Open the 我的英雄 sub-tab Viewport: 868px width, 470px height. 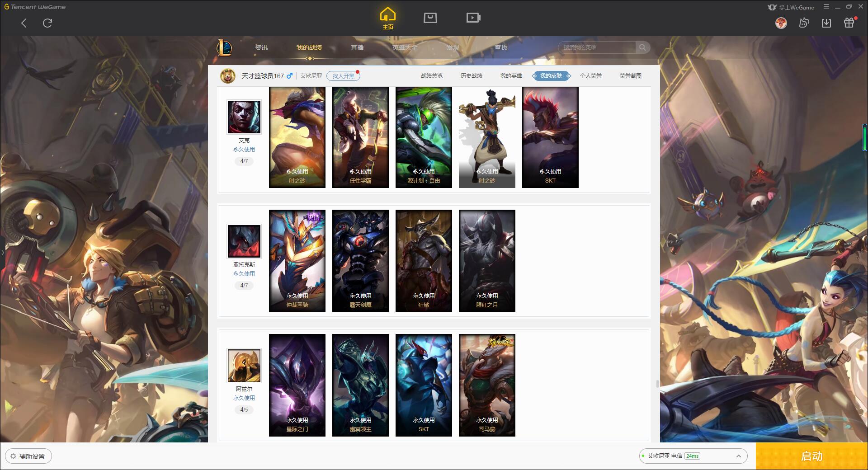(x=511, y=76)
